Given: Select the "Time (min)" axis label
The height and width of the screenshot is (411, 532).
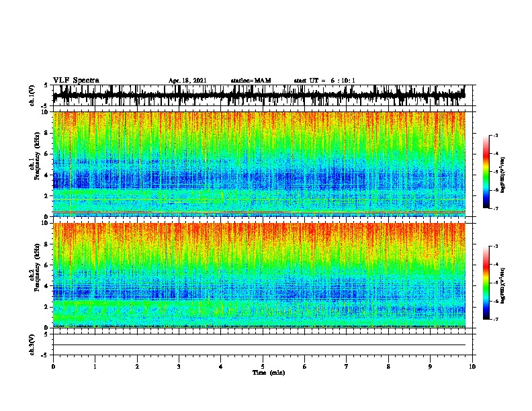Looking at the screenshot, I should [269, 373].
